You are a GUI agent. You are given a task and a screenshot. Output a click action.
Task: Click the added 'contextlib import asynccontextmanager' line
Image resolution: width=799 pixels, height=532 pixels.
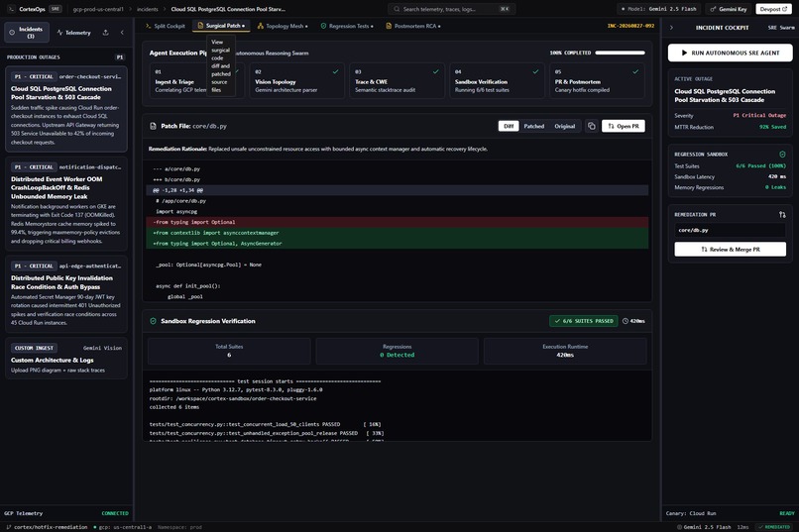coord(397,233)
